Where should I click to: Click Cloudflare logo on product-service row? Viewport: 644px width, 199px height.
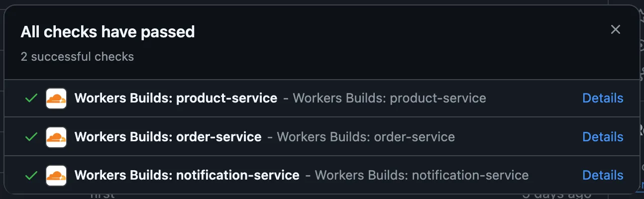point(56,99)
